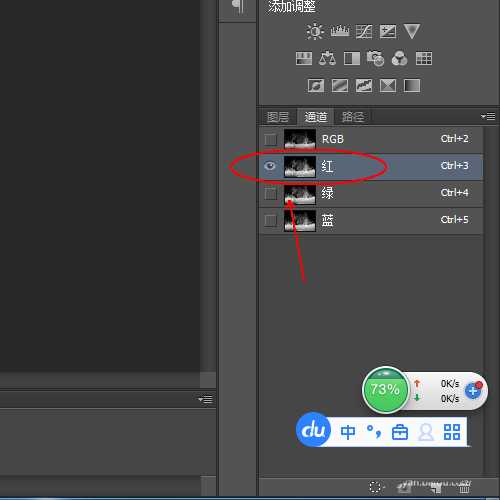Switch to the 路径 (Paths) tab

coord(352,117)
